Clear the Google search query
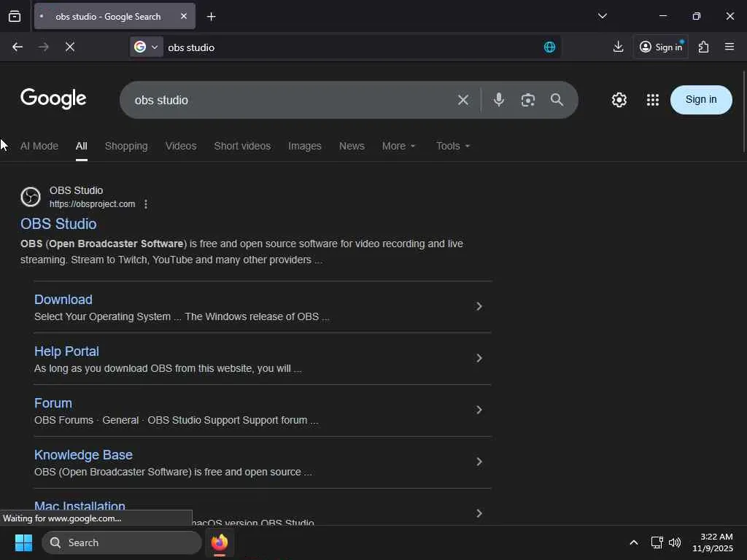The width and height of the screenshot is (747, 560). pos(463,100)
